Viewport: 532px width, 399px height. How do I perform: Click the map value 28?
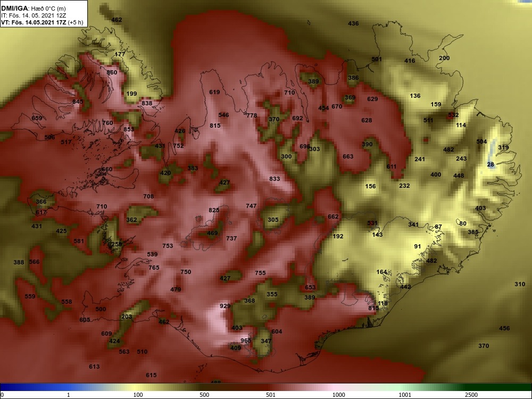(x=491, y=164)
